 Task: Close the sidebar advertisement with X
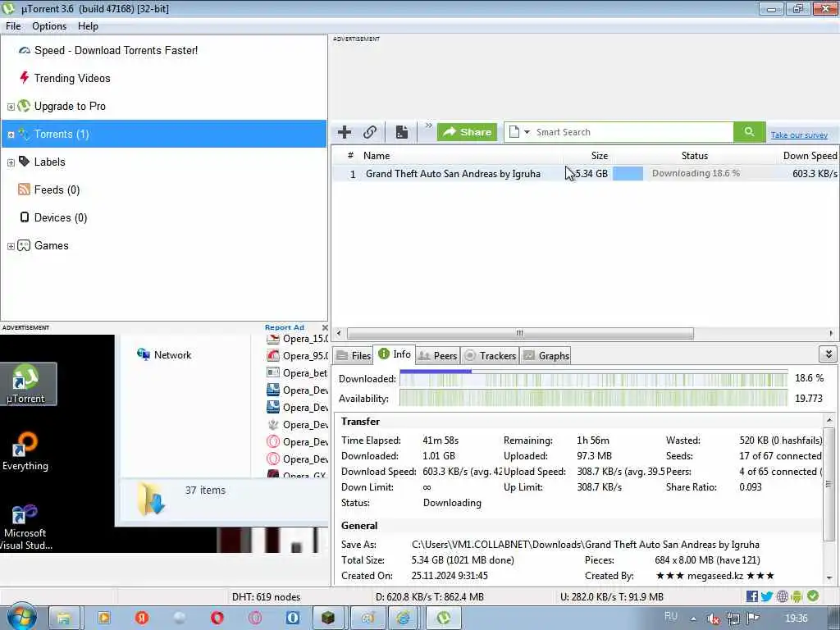(325, 327)
